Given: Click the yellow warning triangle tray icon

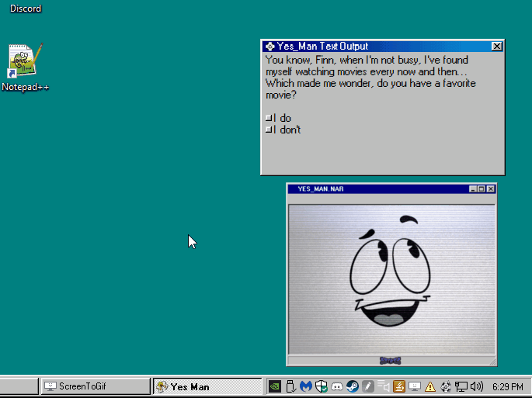Looking at the screenshot, I should 429,386.
